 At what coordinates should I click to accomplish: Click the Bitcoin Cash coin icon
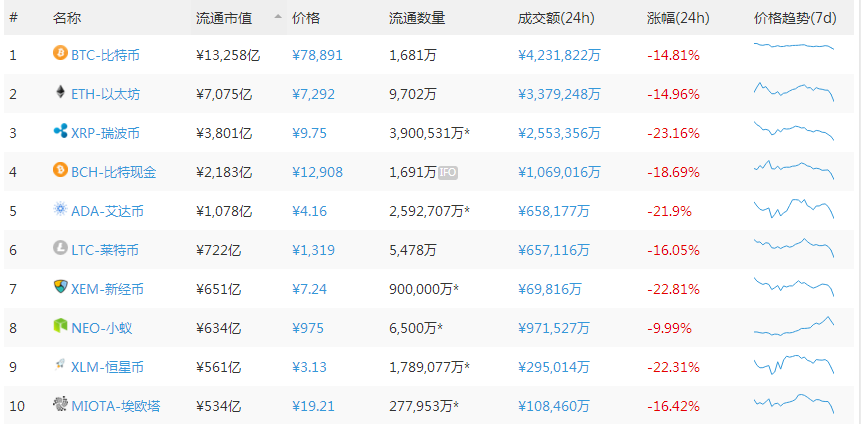coord(60,170)
